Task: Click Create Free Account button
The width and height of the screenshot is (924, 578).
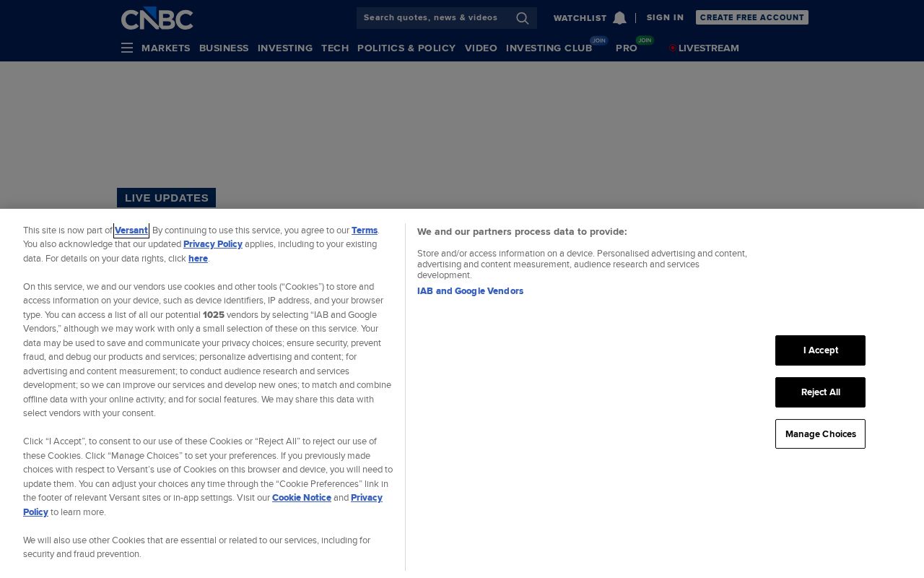Action: (x=752, y=17)
